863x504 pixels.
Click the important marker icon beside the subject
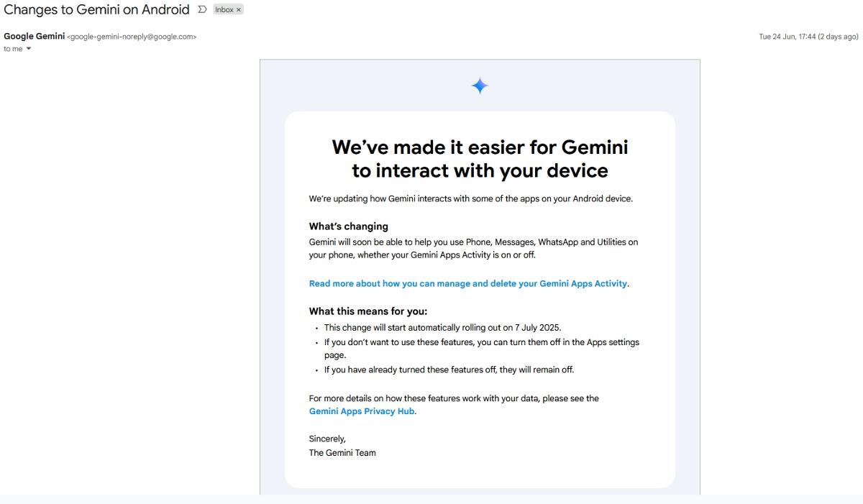[203, 9]
